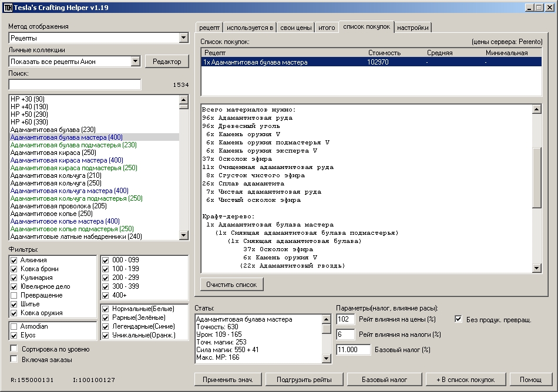
Task: Click the materials text scrollbar thumb
Action: [537, 178]
